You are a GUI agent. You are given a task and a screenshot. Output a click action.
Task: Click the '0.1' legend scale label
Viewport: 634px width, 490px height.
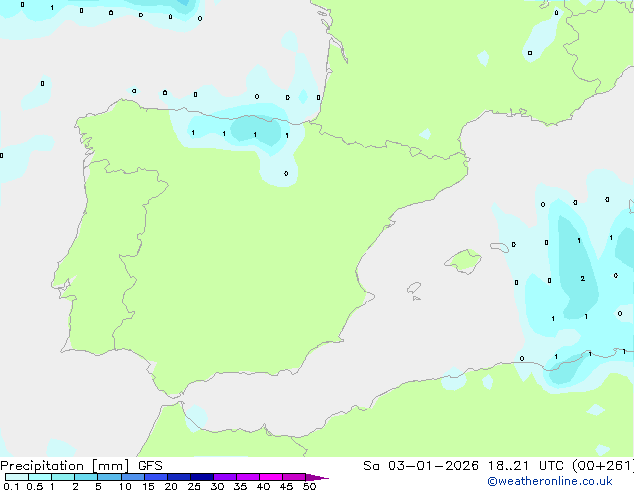click(x=11, y=486)
